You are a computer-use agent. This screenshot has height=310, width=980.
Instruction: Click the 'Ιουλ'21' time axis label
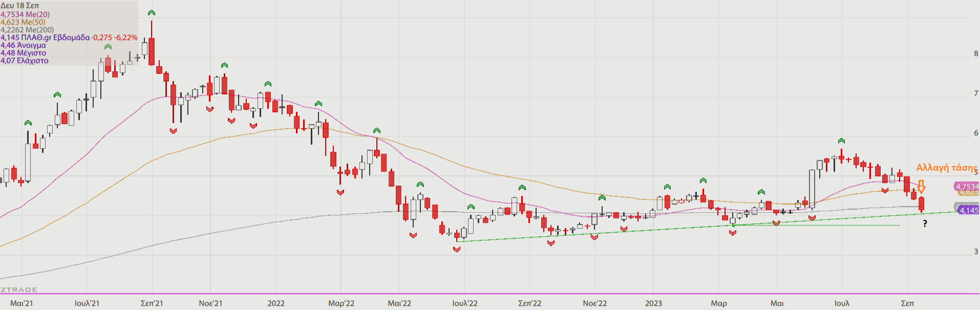87,303
